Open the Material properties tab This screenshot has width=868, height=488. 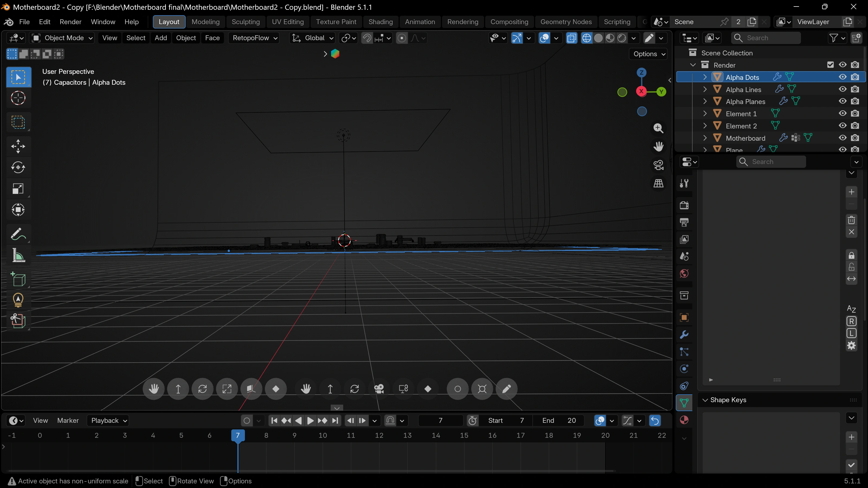coord(684,420)
